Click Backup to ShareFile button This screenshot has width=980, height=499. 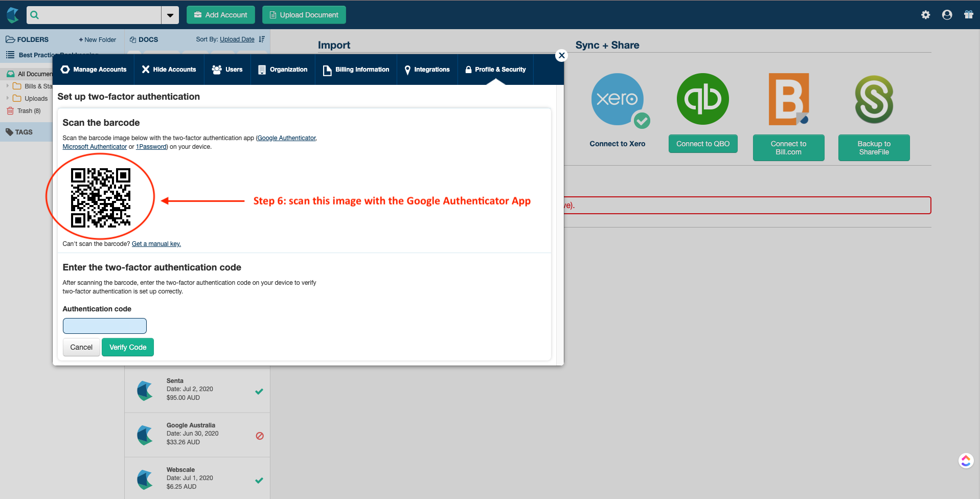point(874,148)
